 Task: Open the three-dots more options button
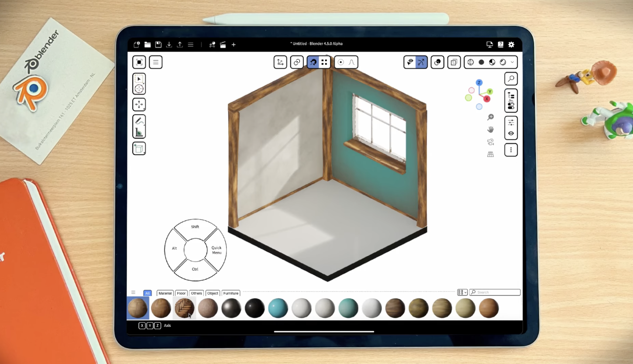[511, 150]
